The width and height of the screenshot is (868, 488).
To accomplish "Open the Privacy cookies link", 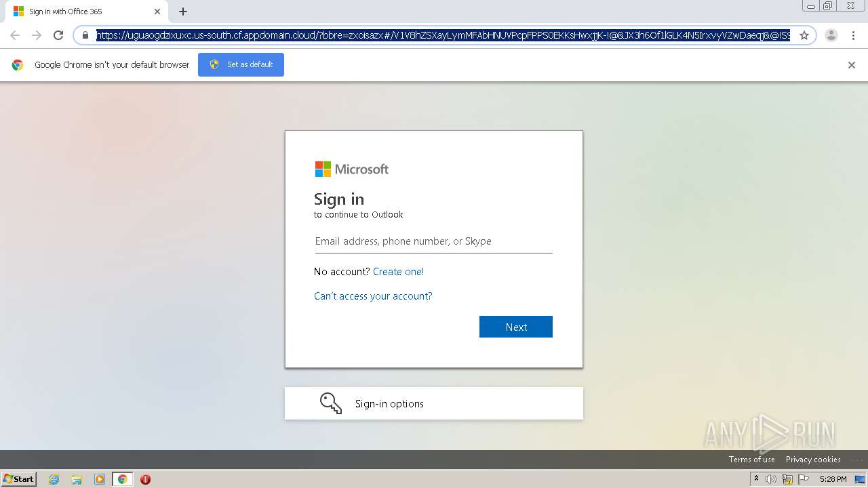I will 813,460.
